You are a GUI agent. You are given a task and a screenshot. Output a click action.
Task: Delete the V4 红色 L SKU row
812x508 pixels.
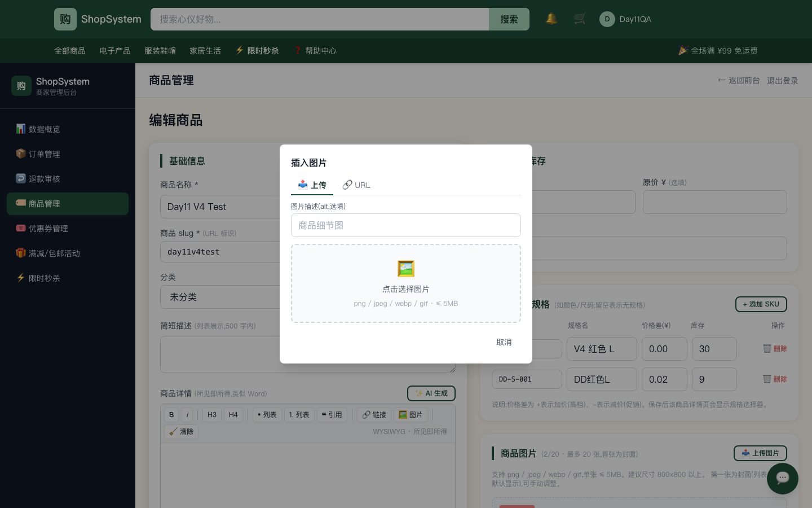pos(775,349)
